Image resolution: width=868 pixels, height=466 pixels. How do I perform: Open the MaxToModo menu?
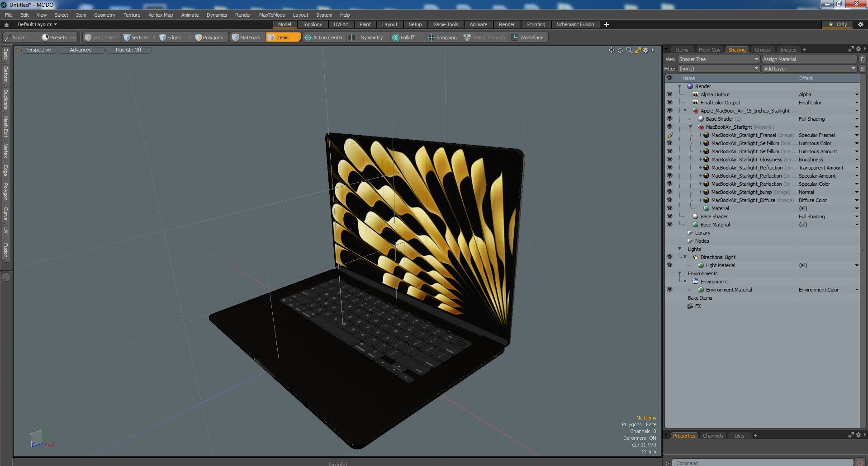[272, 15]
